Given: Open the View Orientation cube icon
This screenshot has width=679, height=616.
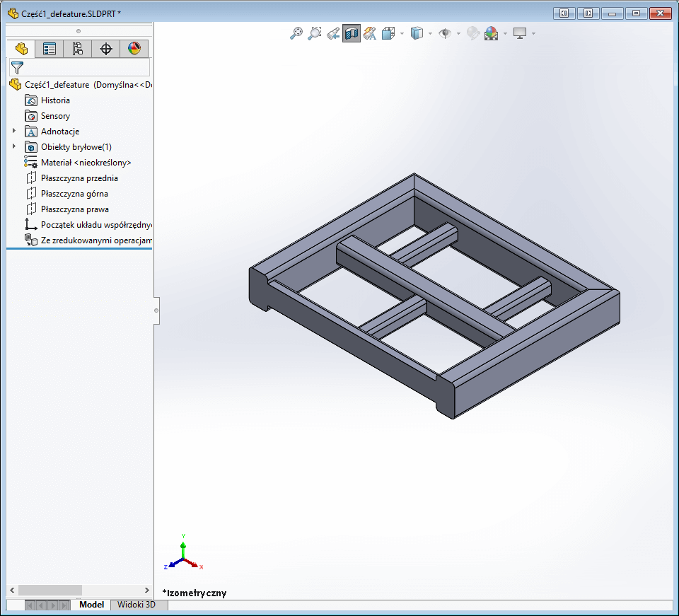Looking at the screenshot, I should click(388, 33).
